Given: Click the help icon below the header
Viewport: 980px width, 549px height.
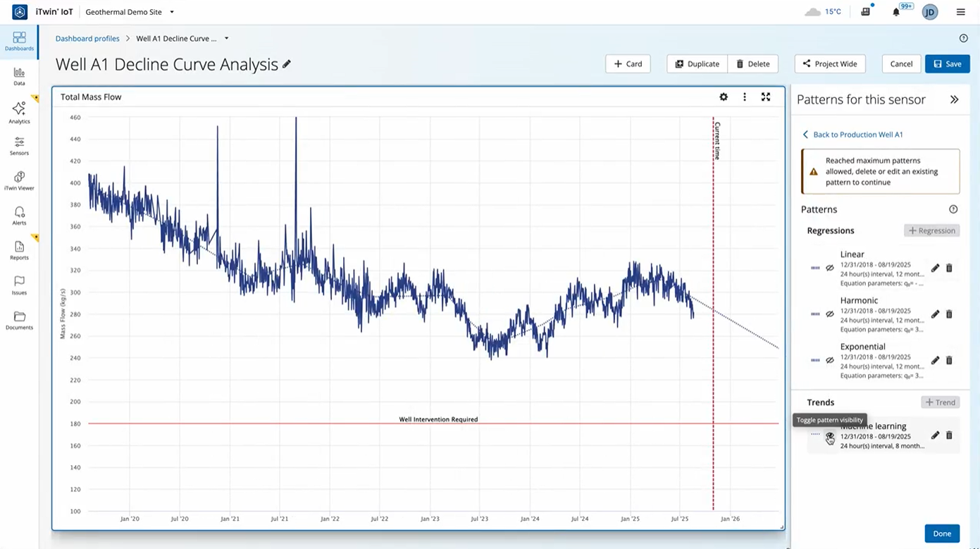Looking at the screenshot, I should tap(964, 39).
